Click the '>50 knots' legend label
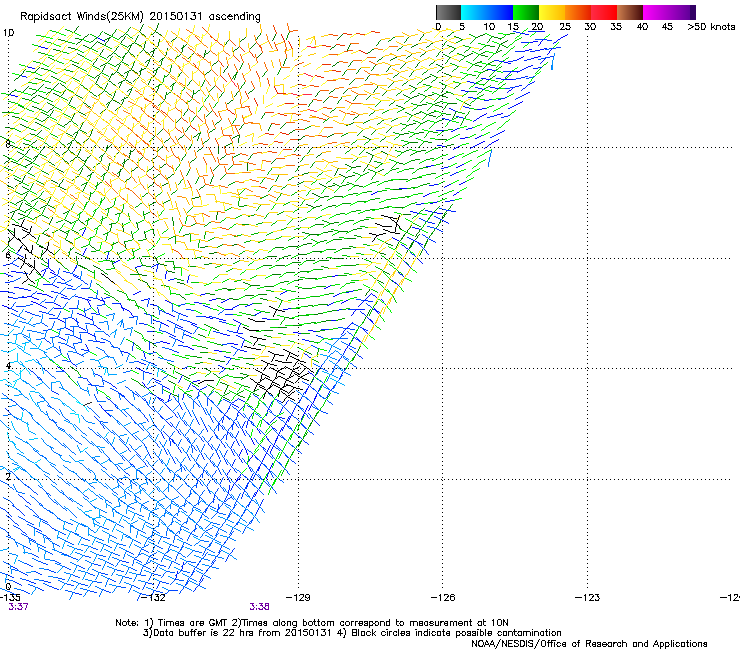740x650 pixels. 711,27
